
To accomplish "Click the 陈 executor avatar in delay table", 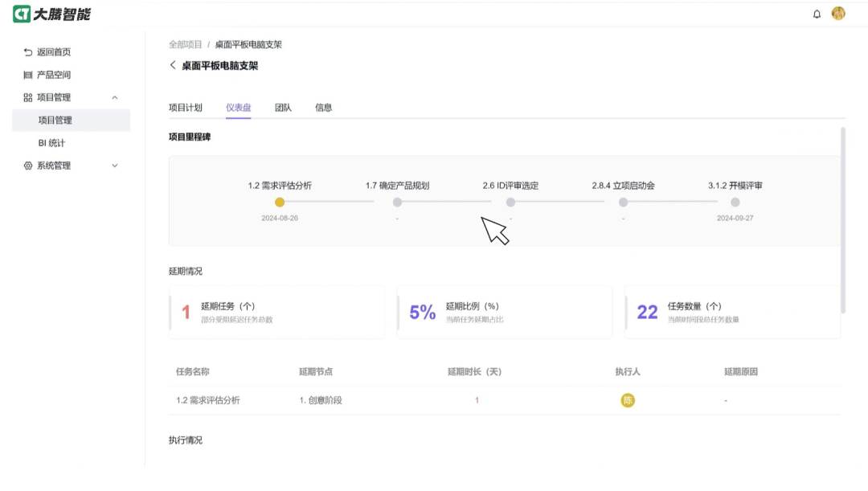I will (x=627, y=399).
